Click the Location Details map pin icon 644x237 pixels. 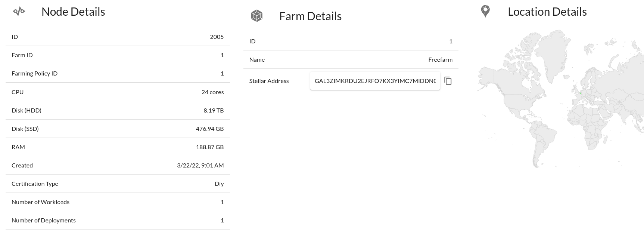pyautogui.click(x=485, y=11)
